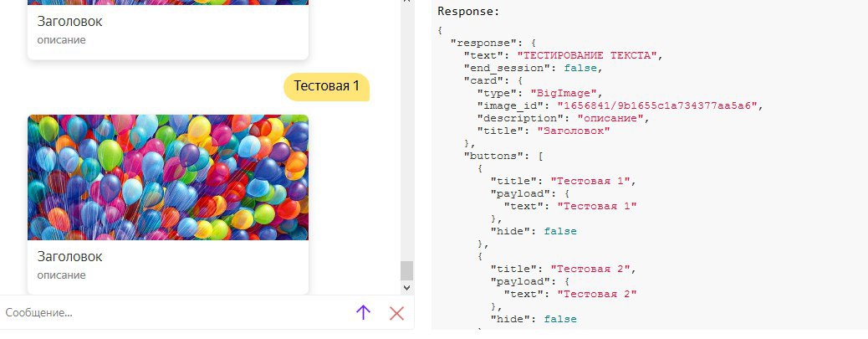Click image_id value "1656841/9b1655c1a734377aa5a6"
The height and width of the screenshot is (339, 868).
click(x=657, y=105)
